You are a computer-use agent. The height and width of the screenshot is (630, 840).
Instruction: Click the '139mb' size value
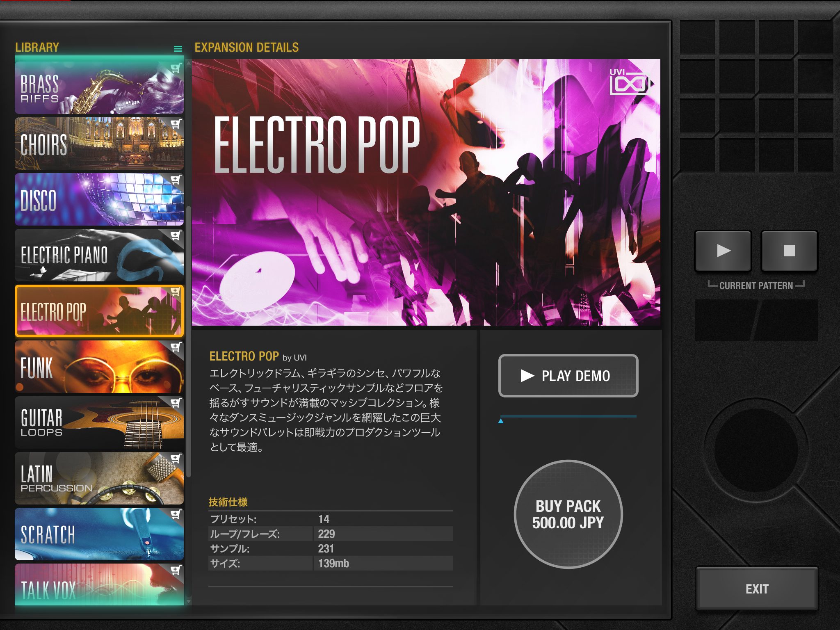tap(333, 563)
